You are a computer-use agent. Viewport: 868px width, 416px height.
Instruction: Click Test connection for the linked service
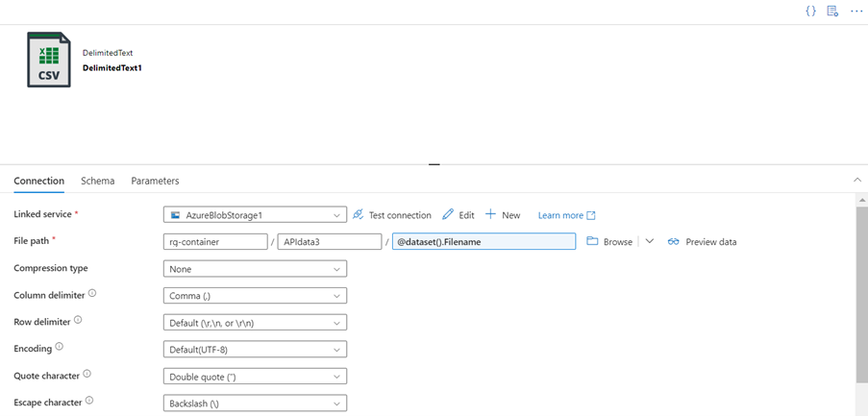(x=391, y=215)
